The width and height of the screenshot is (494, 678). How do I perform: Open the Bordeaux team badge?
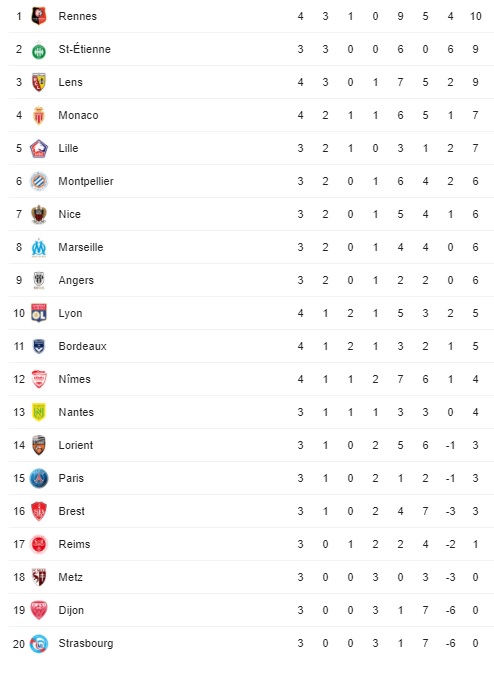[x=39, y=346]
